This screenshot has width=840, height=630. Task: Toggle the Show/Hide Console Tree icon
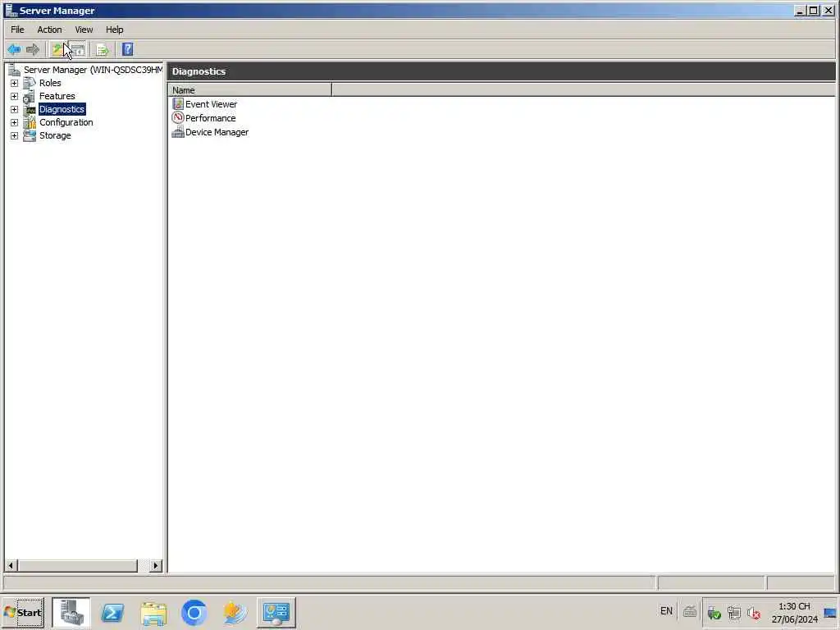[78, 50]
